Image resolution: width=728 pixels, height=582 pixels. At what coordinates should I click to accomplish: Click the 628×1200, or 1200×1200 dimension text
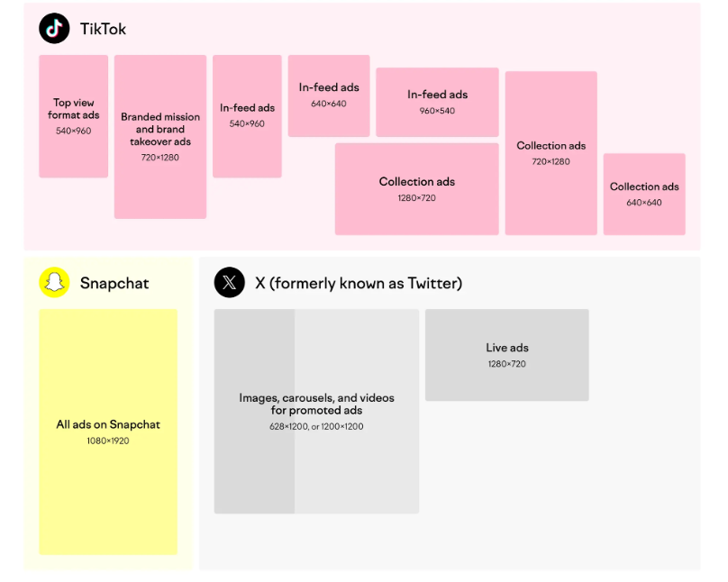tap(316, 426)
